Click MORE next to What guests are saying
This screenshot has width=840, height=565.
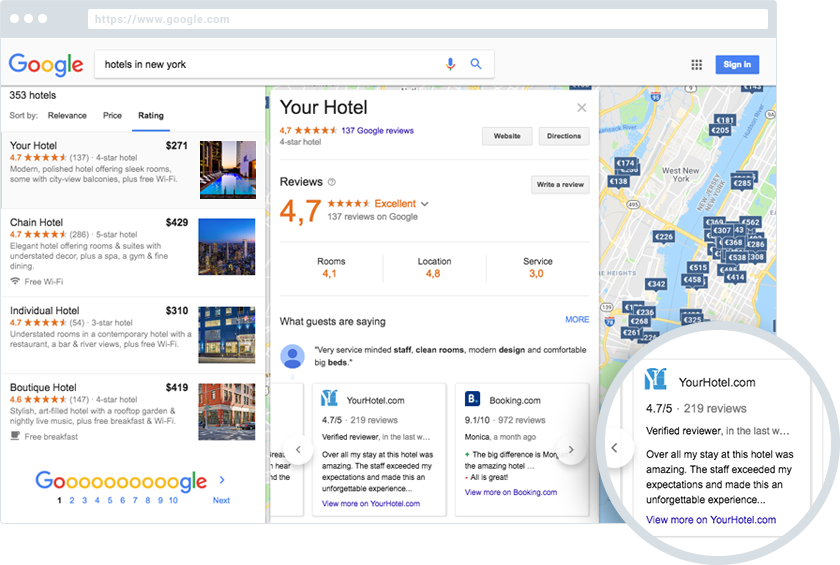click(577, 320)
